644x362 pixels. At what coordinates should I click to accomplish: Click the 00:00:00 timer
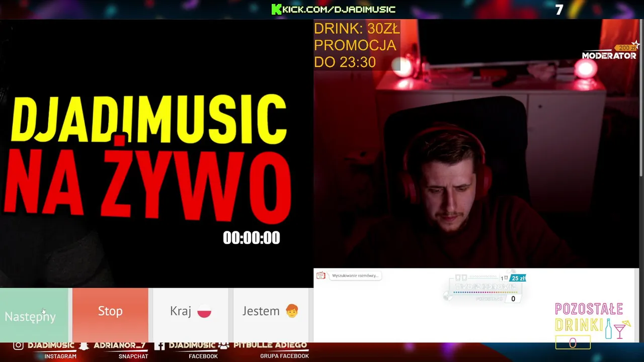[x=252, y=238]
